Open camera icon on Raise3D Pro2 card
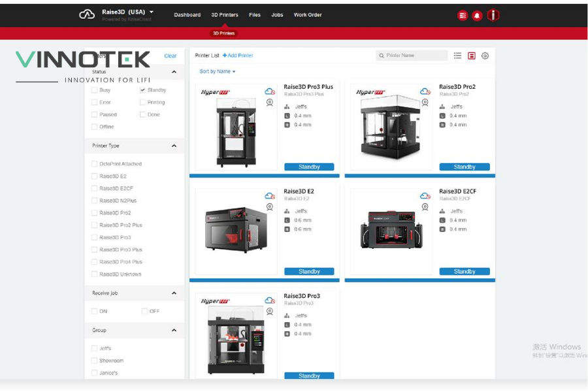Screen dimensions: 588x392 tap(425, 103)
